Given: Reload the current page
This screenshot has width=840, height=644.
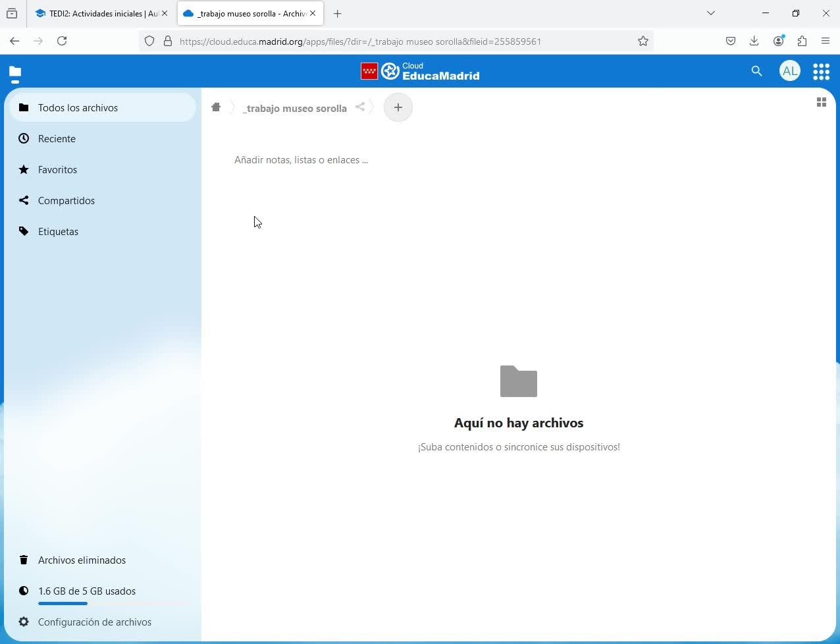Looking at the screenshot, I should pyautogui.click(x=62, y=41).
